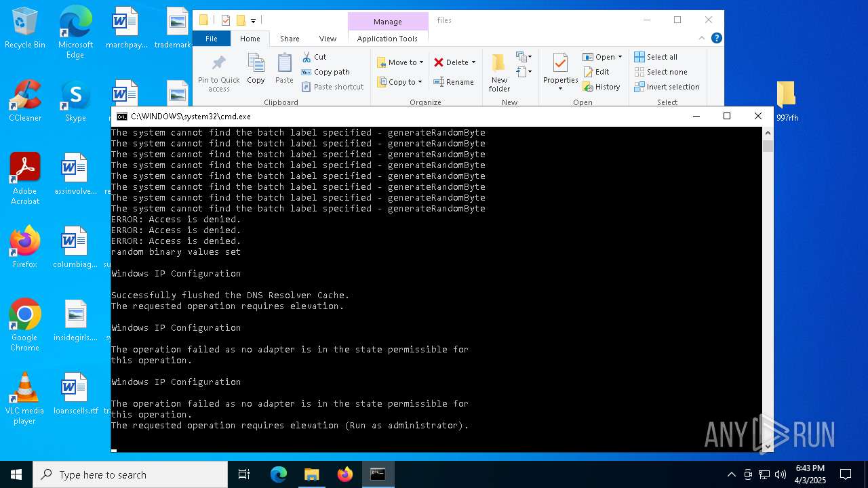Click the Paste icon in Clipboard group
The width and height of the screenshot is (868, 488).
point(284,69)
